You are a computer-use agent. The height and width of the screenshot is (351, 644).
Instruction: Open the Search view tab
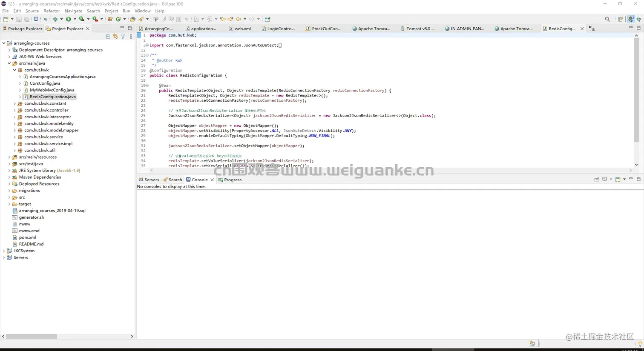pos(172,180)
